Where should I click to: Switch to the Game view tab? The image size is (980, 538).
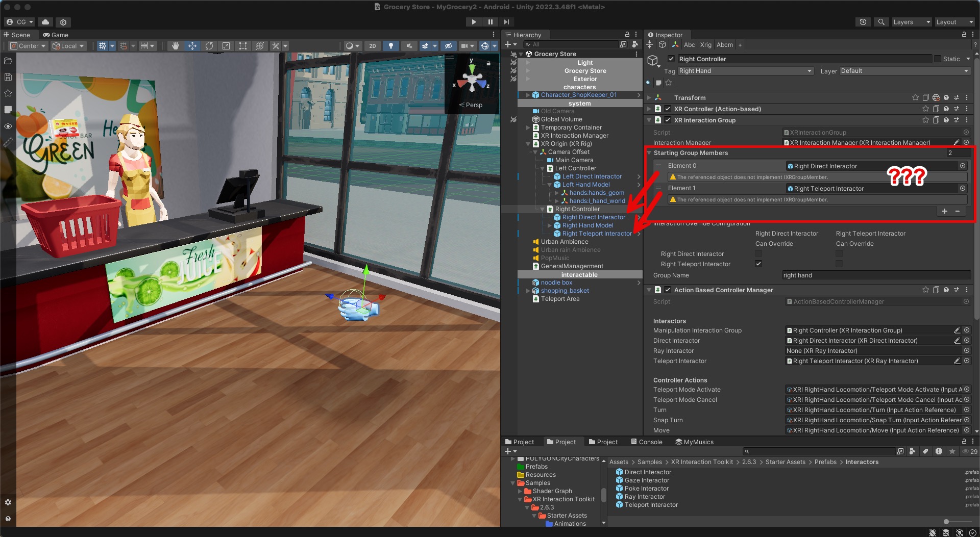(56, 35)
